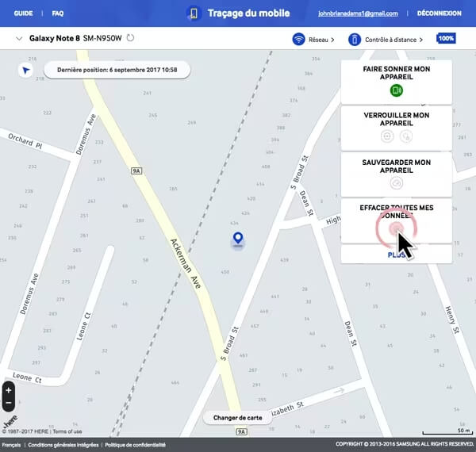Expand the device list chevron
The height and width of the screenshot is (452, 476).
19,39
